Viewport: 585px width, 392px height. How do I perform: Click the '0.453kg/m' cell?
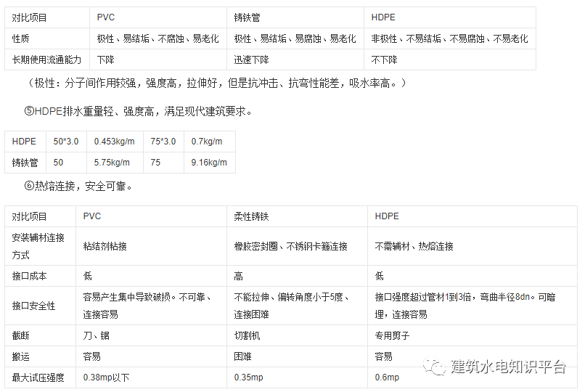114,142
